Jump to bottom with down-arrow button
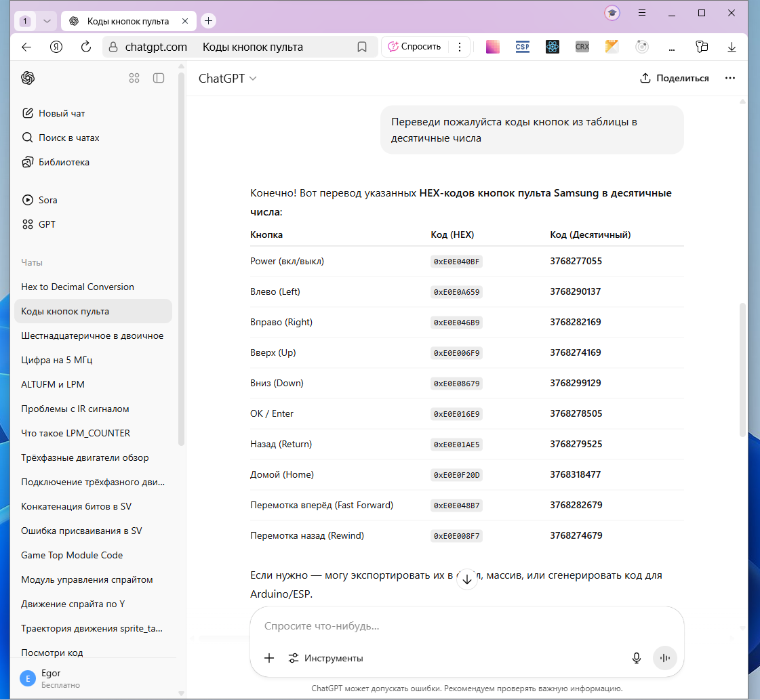This screenshot has height=700, width=760. [x=466, y=579]
